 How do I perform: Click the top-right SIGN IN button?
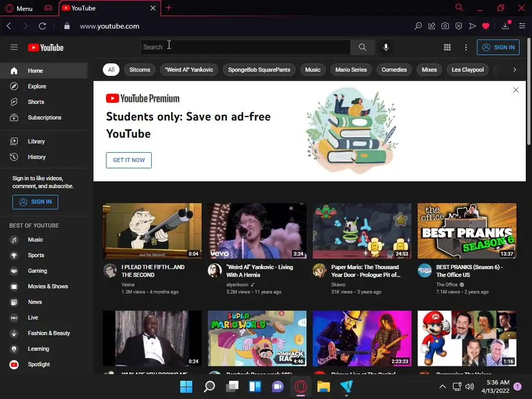click(498, 47)
